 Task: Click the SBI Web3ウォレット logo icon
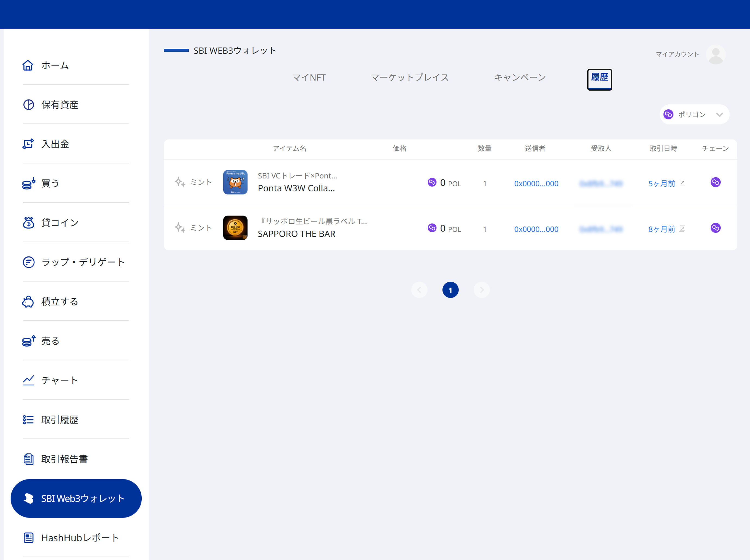pyautogui.click(x=29, y=498)
